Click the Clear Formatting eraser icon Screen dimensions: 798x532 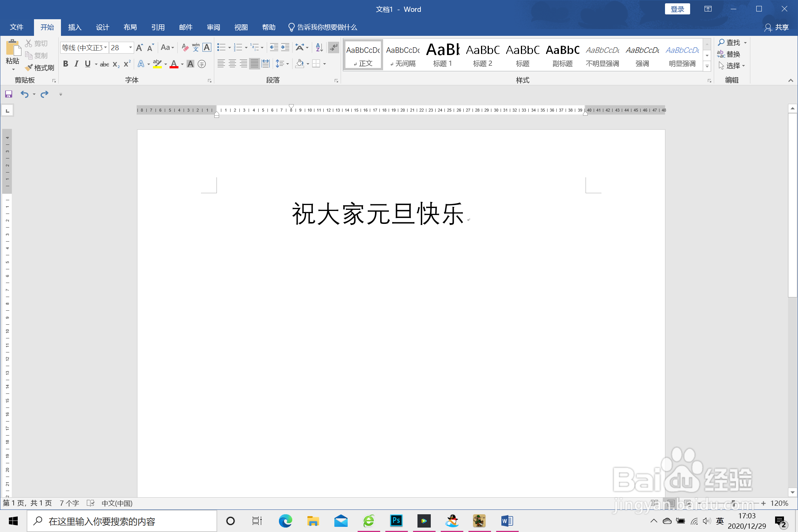[x=185, y=48]
